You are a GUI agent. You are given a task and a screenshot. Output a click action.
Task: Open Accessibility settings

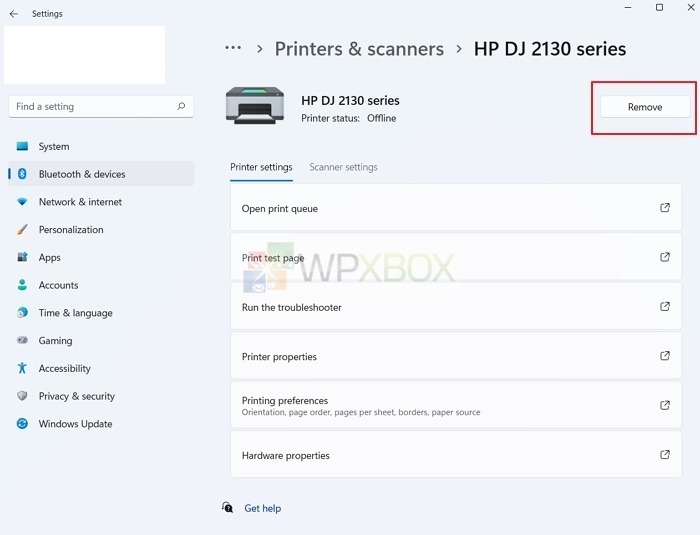(101, 368)
